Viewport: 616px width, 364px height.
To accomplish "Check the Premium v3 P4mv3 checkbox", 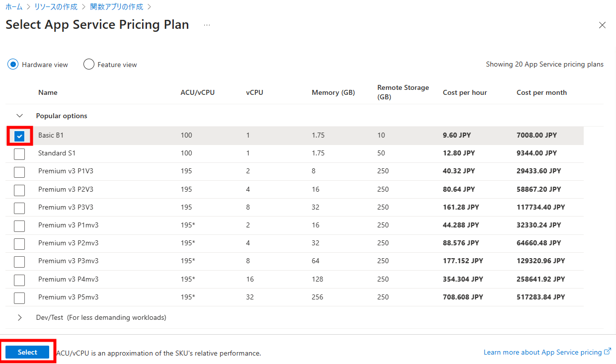I will (x=19, y=280).
